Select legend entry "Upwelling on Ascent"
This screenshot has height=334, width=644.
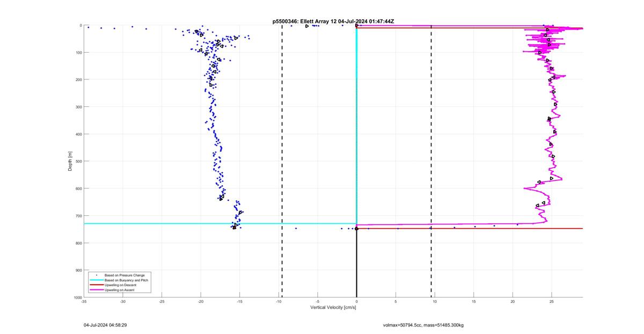click(x=120, y=290)
